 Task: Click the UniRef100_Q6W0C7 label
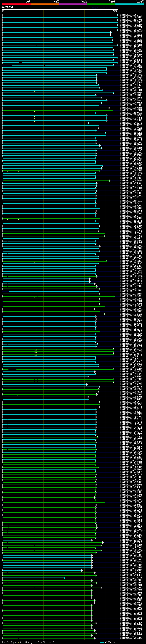coord(131,163)
